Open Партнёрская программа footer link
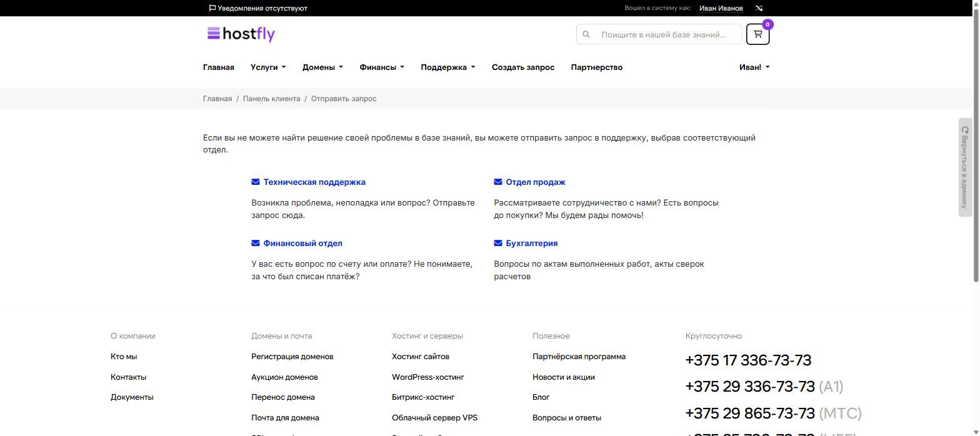Image resolution: width=980 pixels, height=436 pixels. [579, 357]
